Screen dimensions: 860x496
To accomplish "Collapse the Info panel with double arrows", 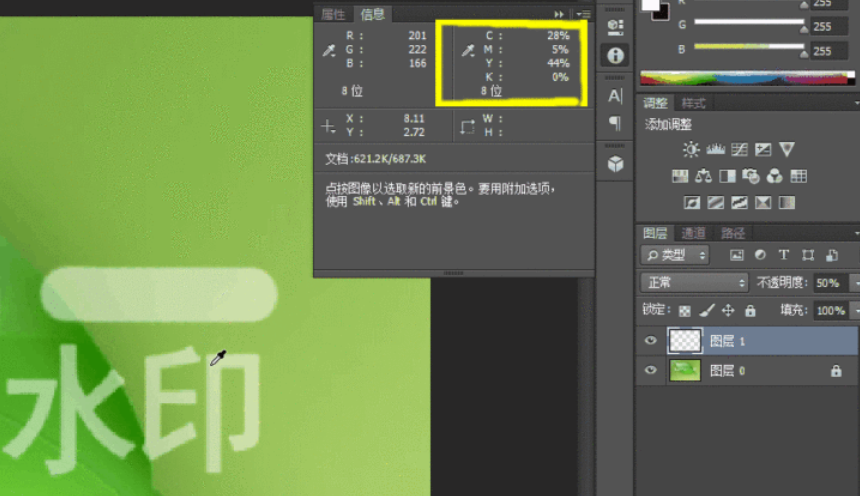I will 559,14.
